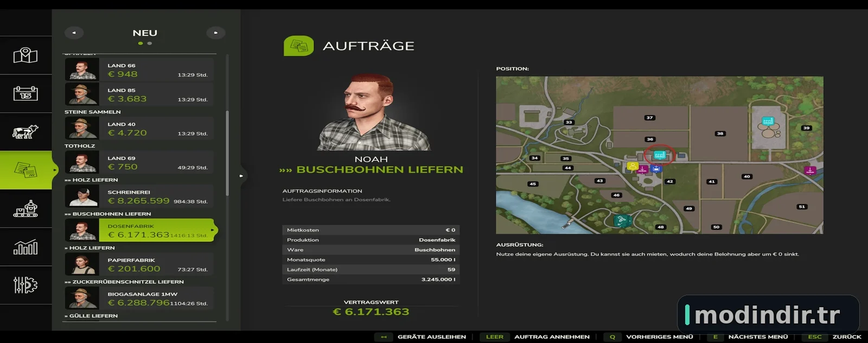Image resolution: width=868 pixels, height=343 pixels.
Task: Click Auftrag annehmen to accept contract
Action: coord(552,337)
